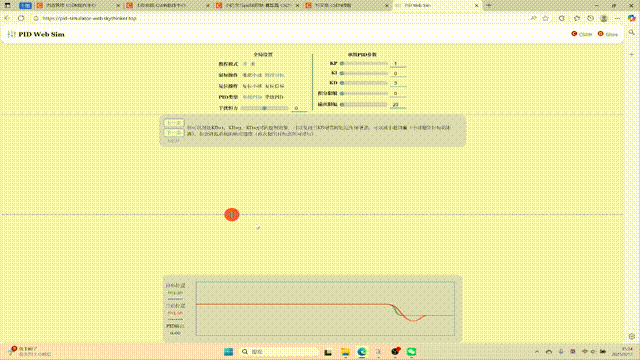Open the browser history clock icon
640x360 pixels.
tap(590, 18)
